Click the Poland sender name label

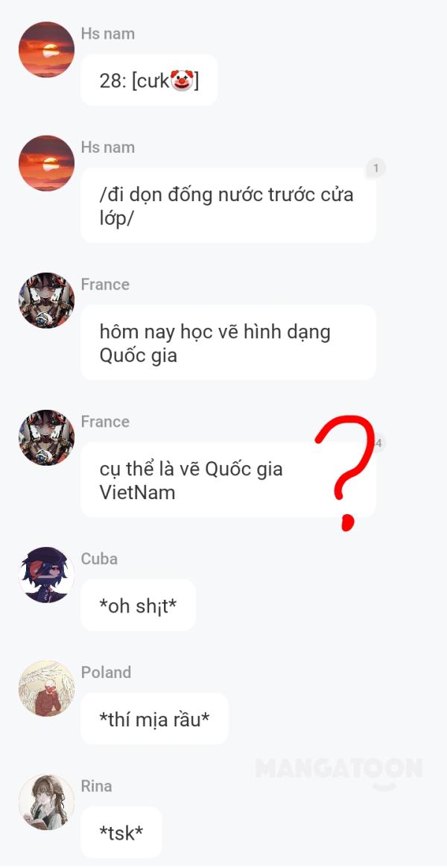107,672
